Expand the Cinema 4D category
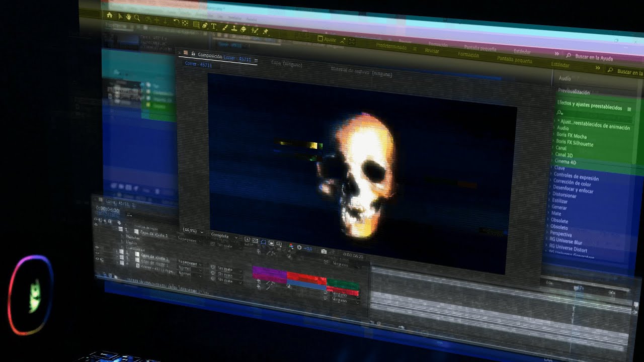 pos(566,162)
